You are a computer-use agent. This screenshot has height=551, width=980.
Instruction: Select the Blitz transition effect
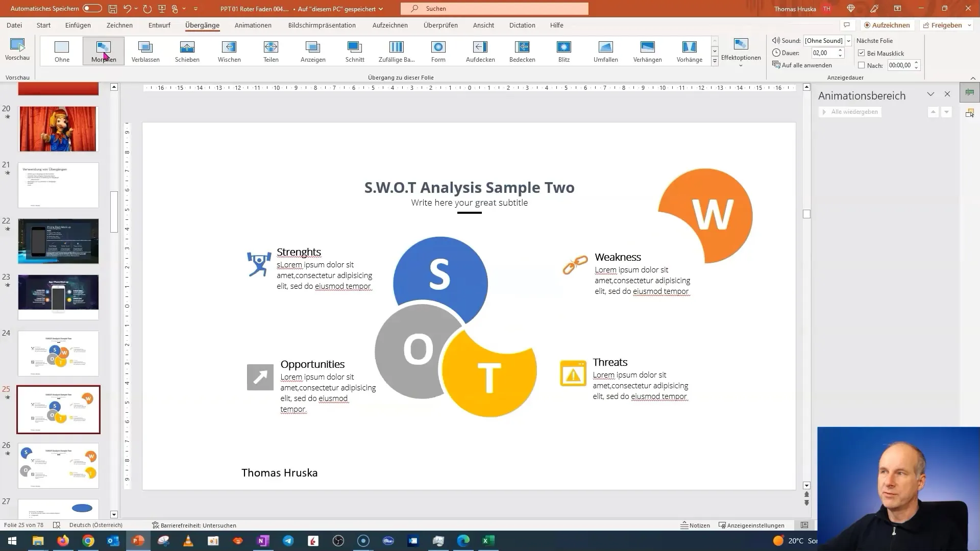tap(564, 51)
